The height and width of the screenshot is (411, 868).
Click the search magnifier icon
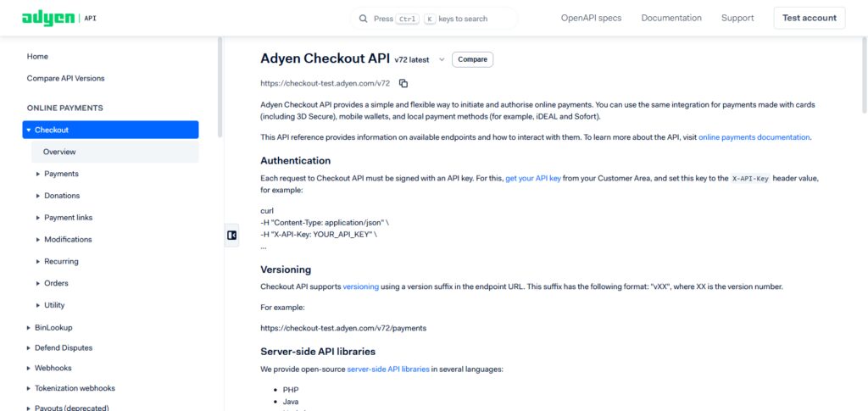tap(363, 19)
